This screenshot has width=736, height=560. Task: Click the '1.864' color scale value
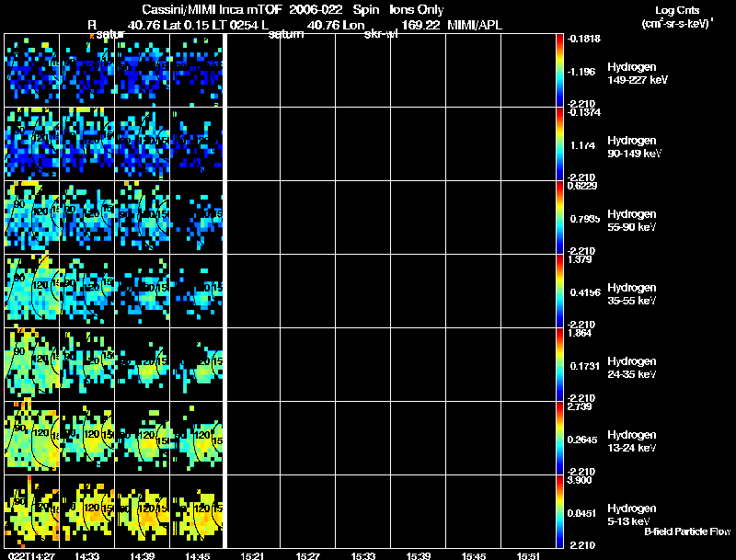tap(580, 333)
